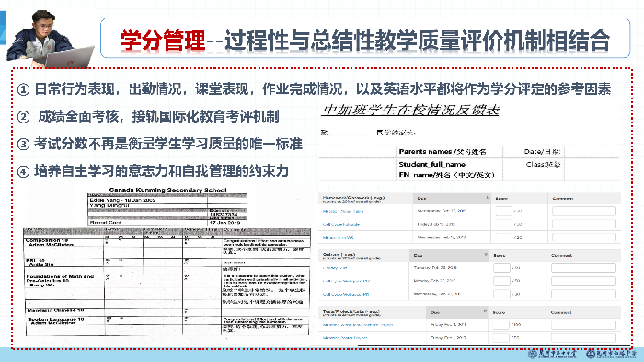The image size is (644, 362).
Task: Click the score box in first Quizzes row
Action: pos(501,268)
